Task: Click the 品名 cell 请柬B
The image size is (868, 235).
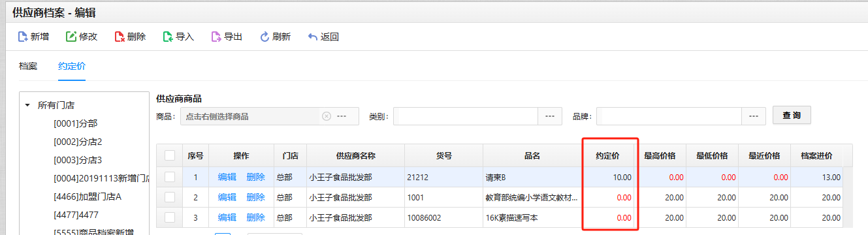Action: coord(532,177)
